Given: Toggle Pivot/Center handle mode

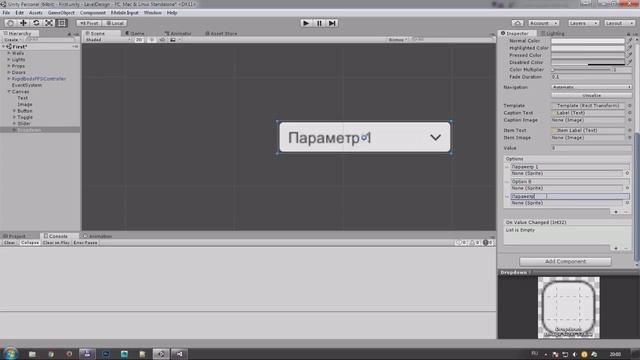Looking at the screenshot, I should [x=89, y=23].
